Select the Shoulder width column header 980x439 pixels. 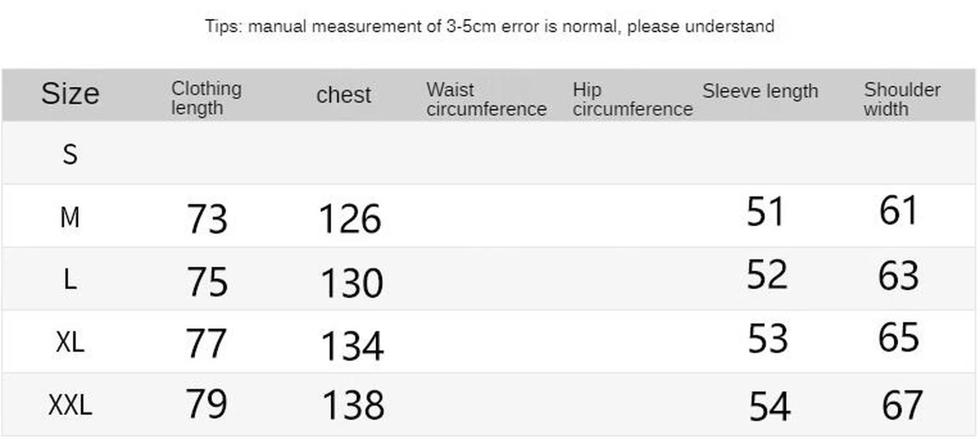tap(902, 99)
